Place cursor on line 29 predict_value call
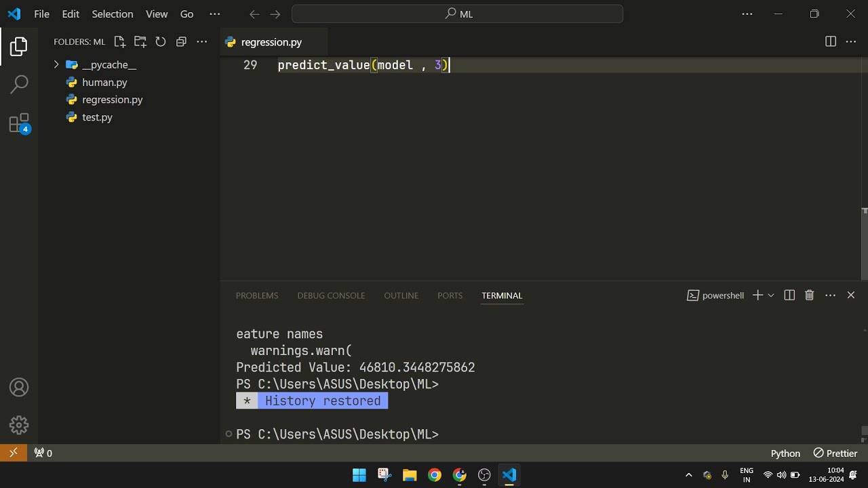 pos(363,65)
